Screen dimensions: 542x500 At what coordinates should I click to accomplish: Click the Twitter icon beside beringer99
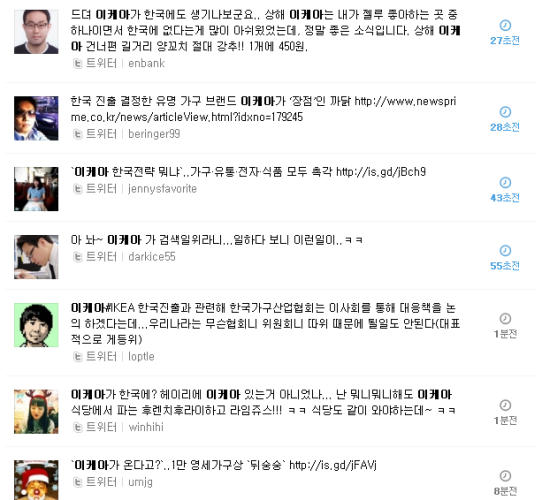(77, 134)
